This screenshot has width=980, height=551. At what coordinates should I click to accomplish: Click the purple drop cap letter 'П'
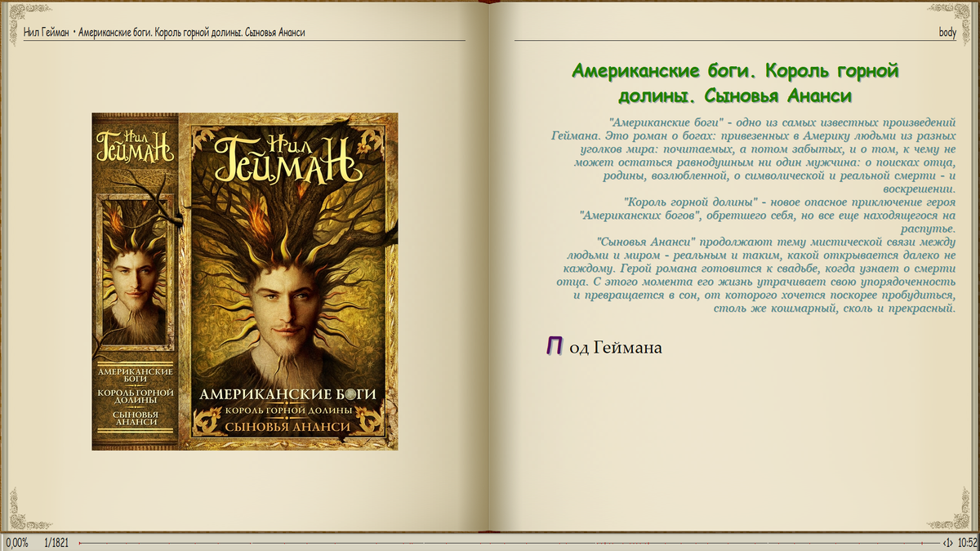tap(555, 346)
